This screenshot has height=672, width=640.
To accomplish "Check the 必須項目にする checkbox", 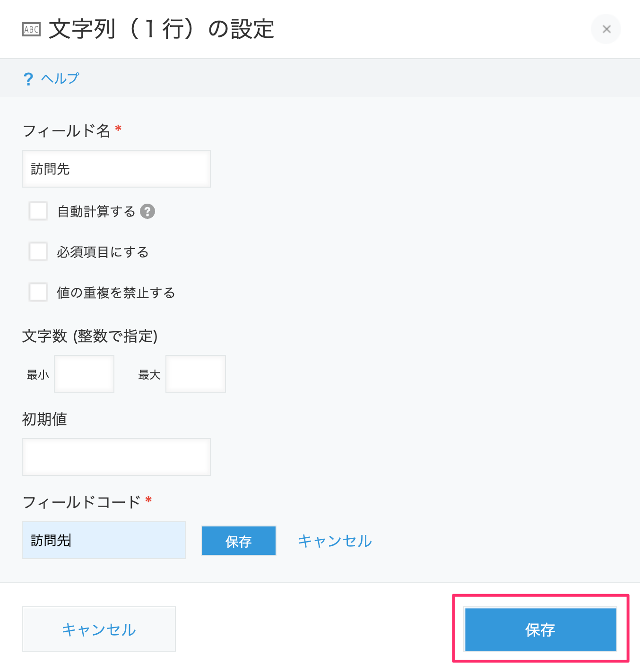I will (38, 251).
